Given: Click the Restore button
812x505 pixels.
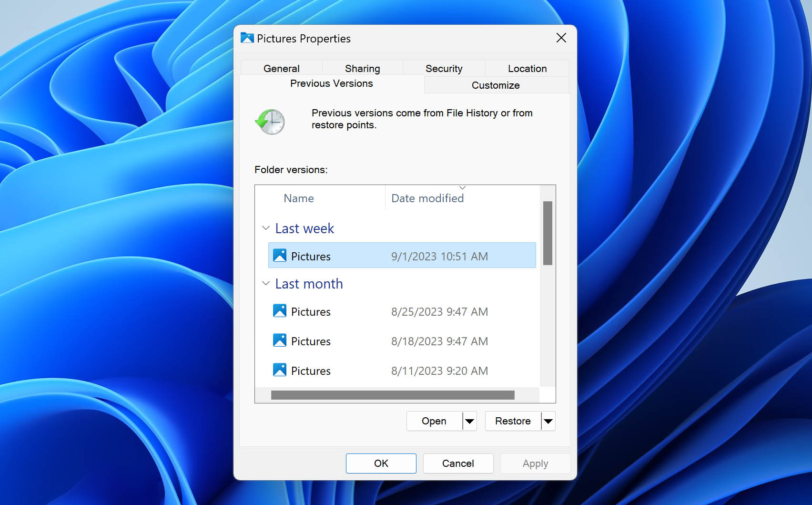Looking at the screenshot, I should click(513, 421).
